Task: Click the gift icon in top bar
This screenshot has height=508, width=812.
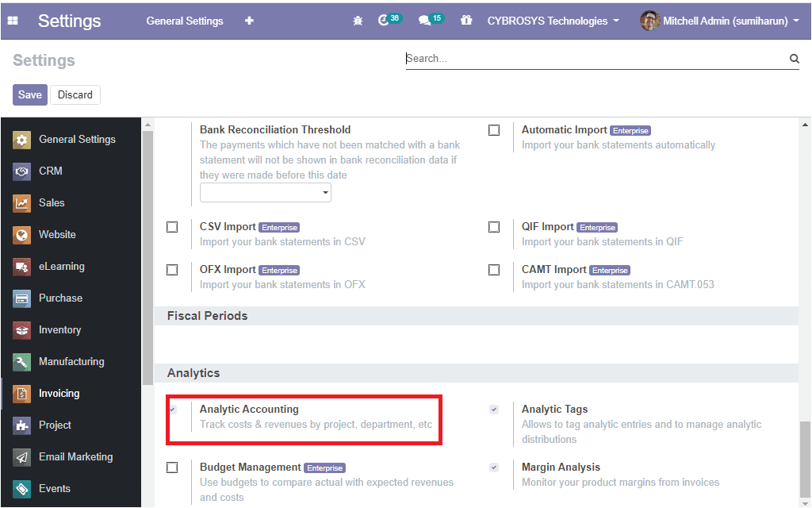Action: 466,20
